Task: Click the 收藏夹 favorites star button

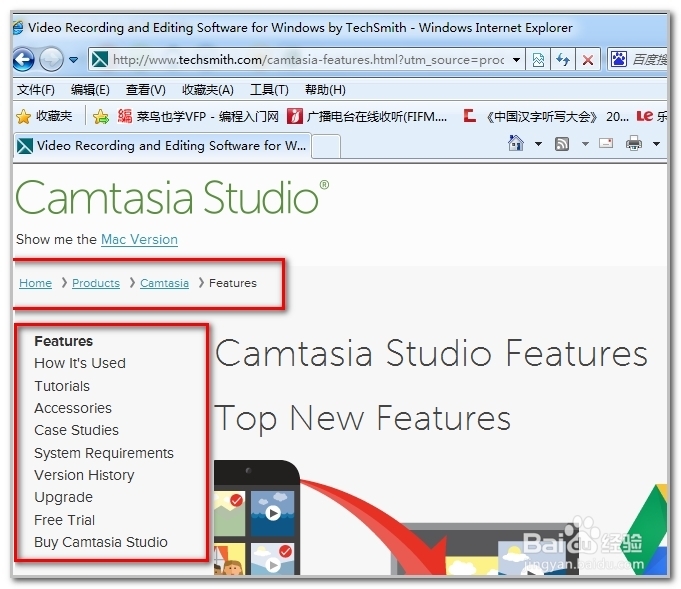Action: [x=44, y=116]
